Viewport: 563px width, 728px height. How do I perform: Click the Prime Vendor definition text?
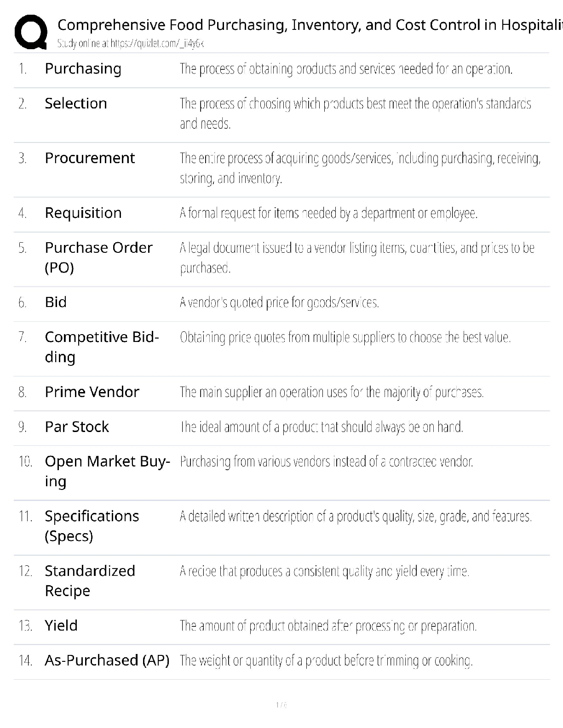click(x=332, y=392)
